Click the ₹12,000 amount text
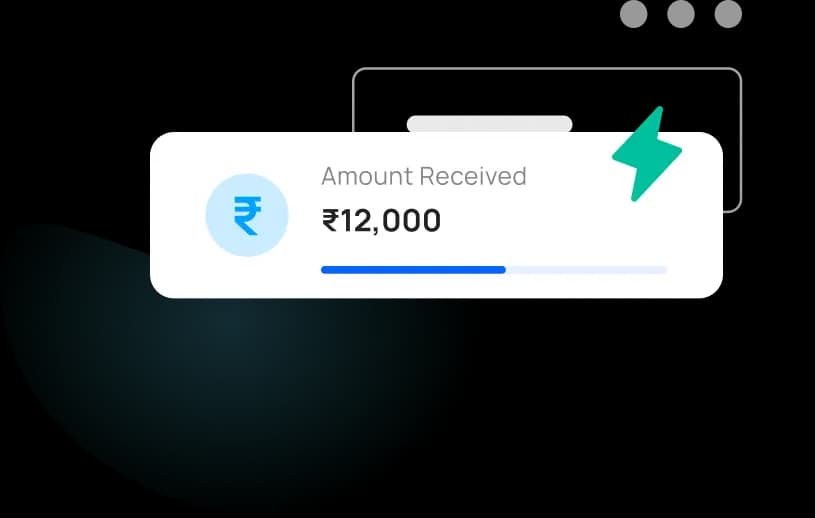The width and height of the screenshot is (815, 518). click(x=382, y=221)
